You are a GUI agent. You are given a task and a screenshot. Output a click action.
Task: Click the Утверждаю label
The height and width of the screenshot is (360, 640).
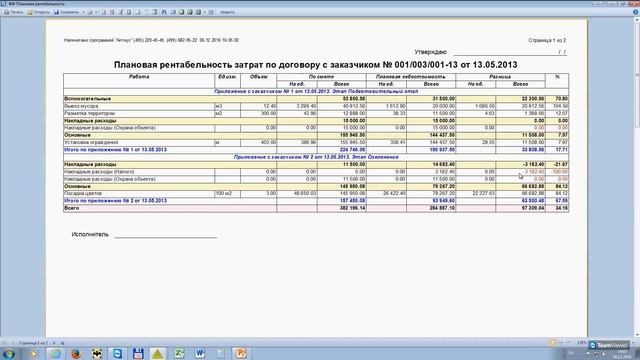(431, 52)
